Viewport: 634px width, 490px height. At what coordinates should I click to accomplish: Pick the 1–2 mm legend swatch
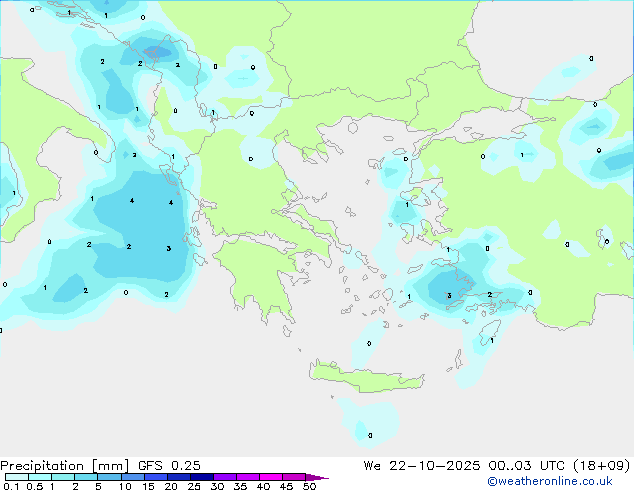pyautogui.click(x=63, y=477)
